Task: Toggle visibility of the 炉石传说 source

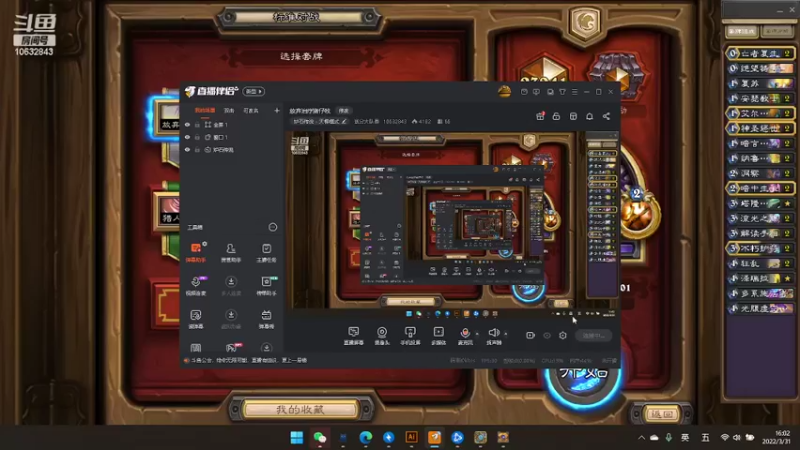Action: pyautogui.click(x=187, y=150)
